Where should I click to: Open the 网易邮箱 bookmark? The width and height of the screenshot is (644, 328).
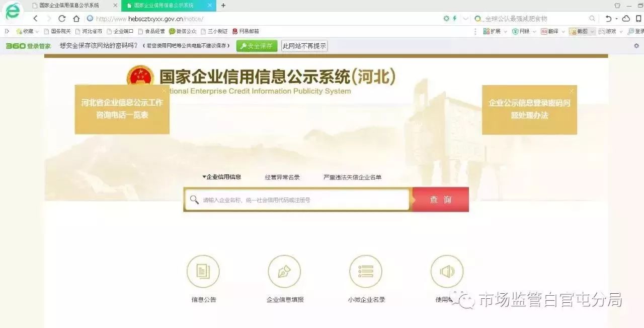click(246, 31)
